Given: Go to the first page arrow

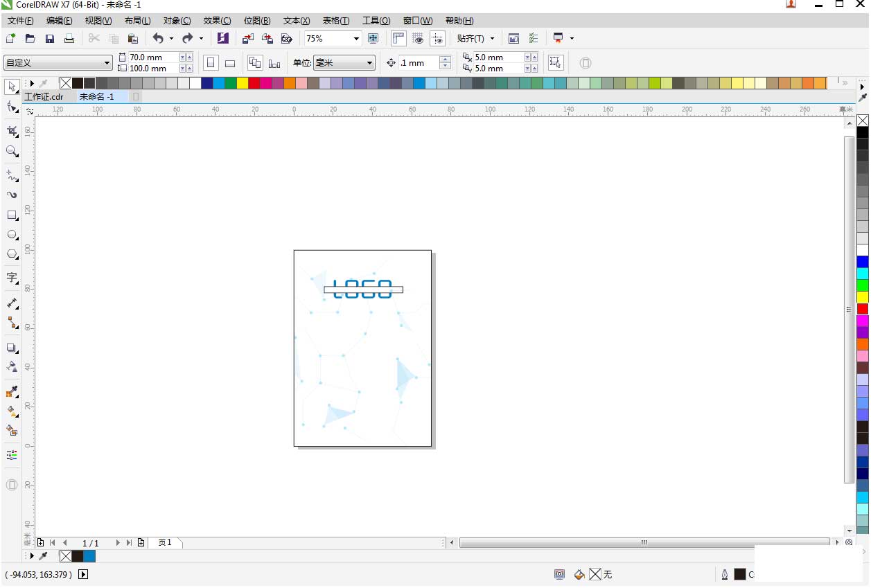Looking at the screenshot, I should click(x=52, y=543).
